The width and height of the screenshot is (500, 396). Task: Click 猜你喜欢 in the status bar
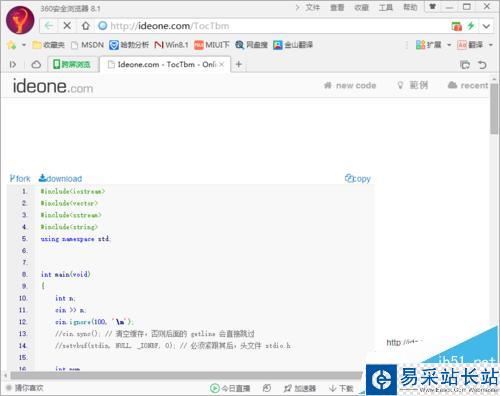pos(25,388)
